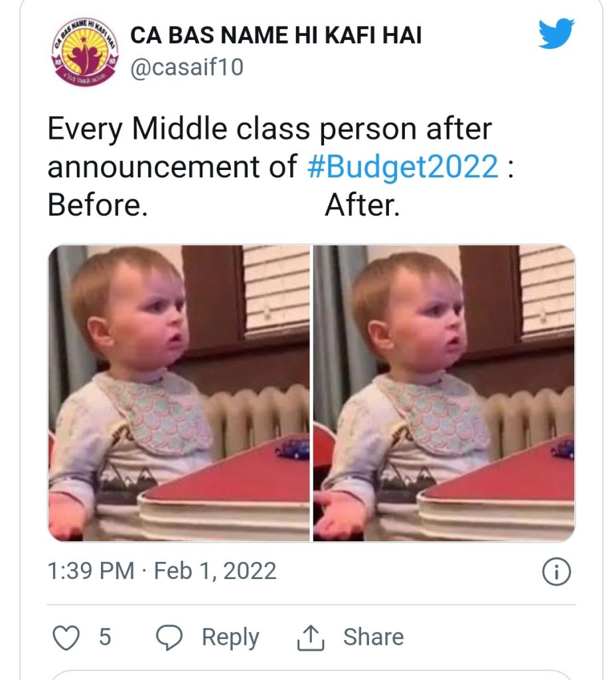Click the info circle icon
This screenshot has height=680, width=616.
[556, 572]
